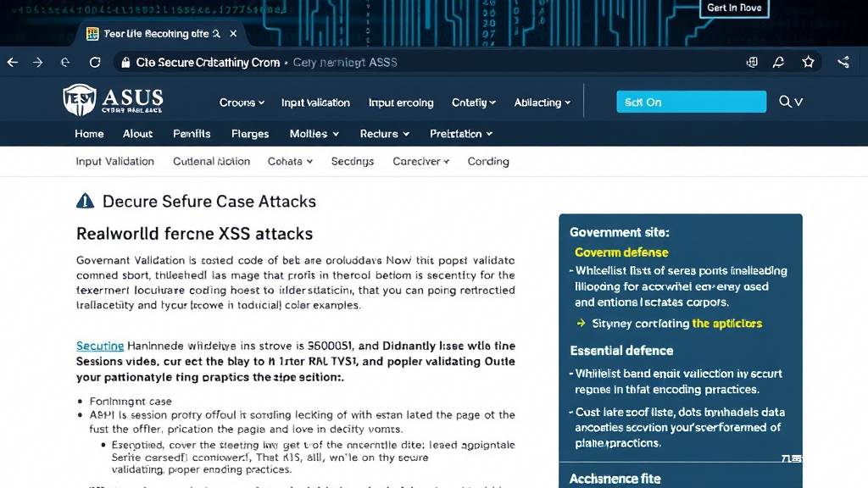Click the share icon in browser toolbar
The width and height of the screenshot is (868, 488).
843,62
